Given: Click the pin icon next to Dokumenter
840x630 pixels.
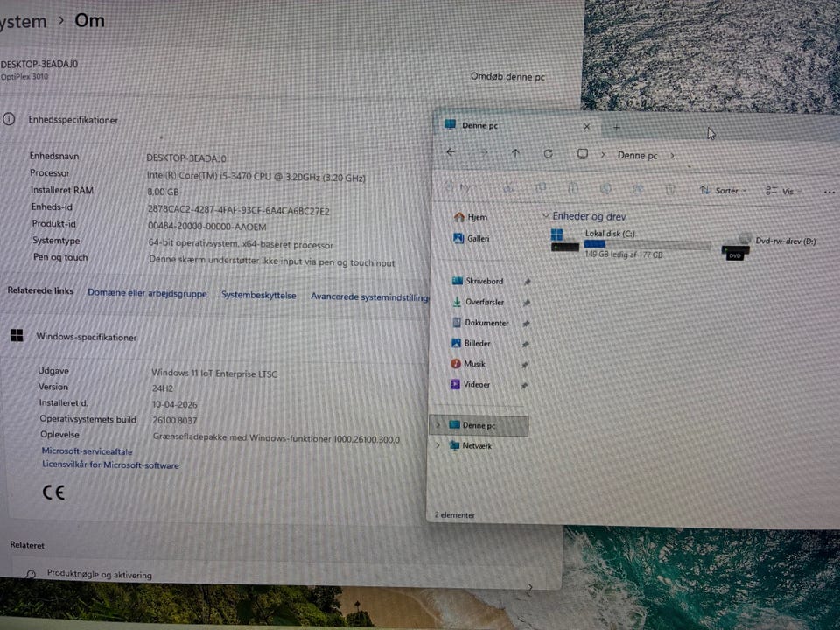Looking at the screenshot, I should pos(526,324).
